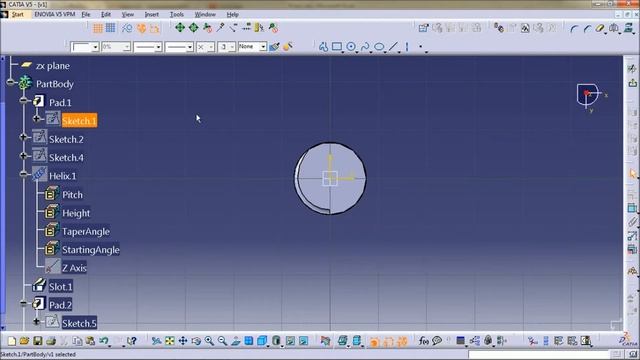
Task: Expand the Sketch.2 node
Action: click(x=24, y=137)
